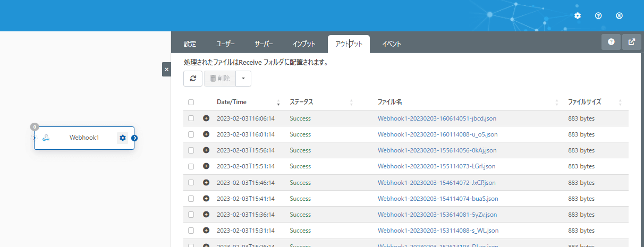Image resolution: width=644 pixels, height=247 pixels.
Task: Check the row for Webhook1-20230203-160114088-u_o5.json
Action: (x=191, y=134)
